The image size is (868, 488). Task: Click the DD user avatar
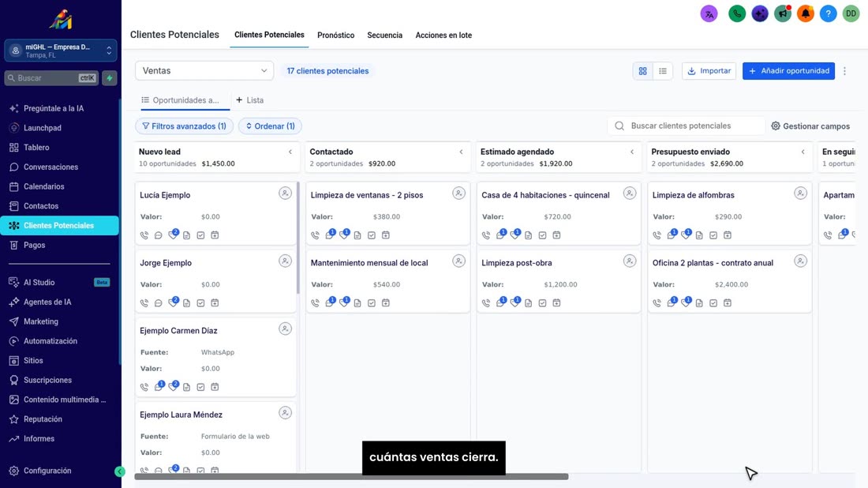(851, 13)
